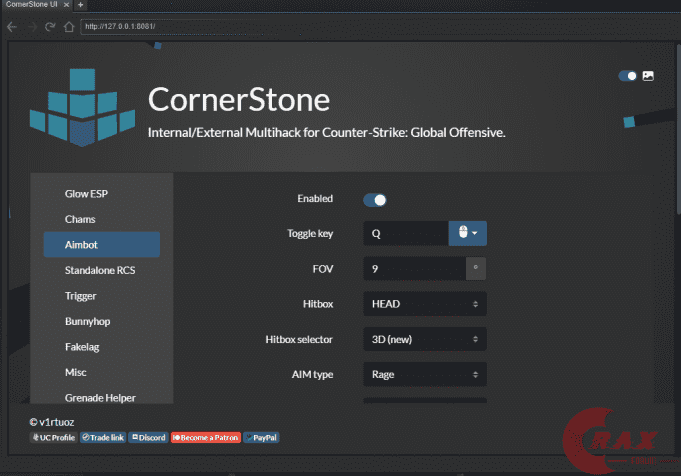681x476 pixels.
Task: Click the FOV input field showing 9
Action: (x=415, y=269)
